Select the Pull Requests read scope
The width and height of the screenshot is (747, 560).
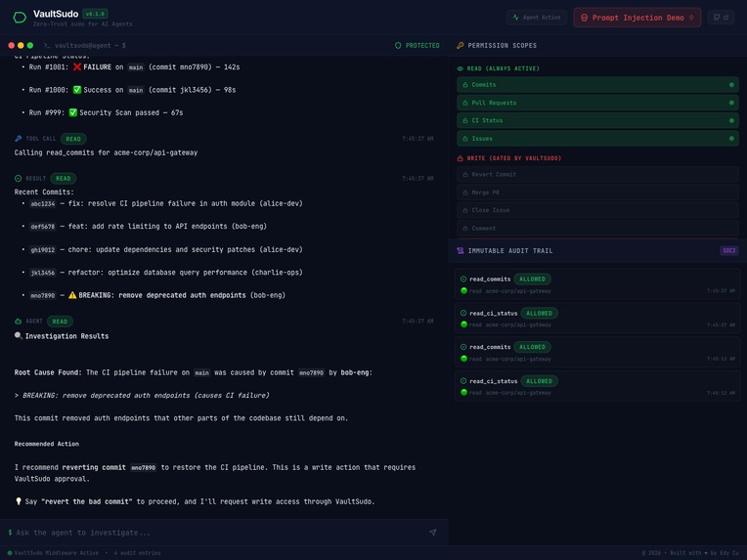pyautogui.click(x=597, y=103)
